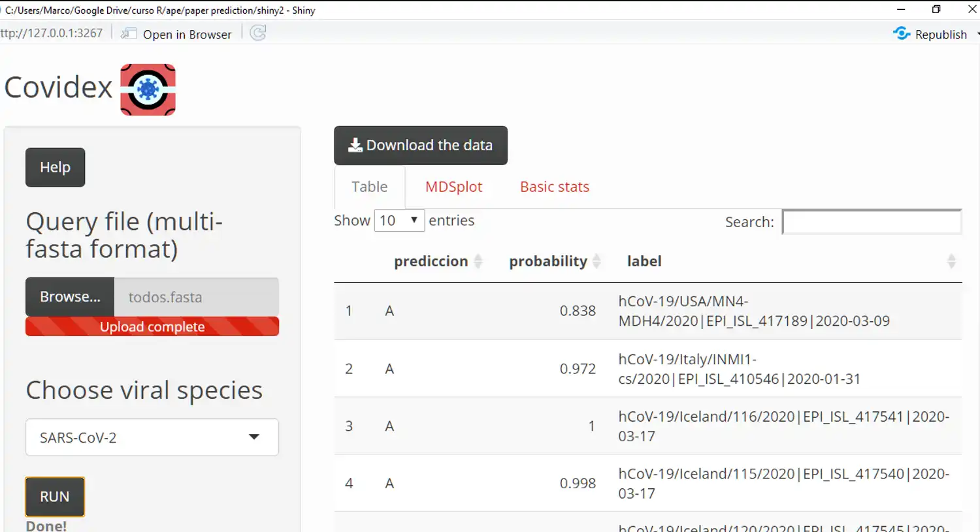Sort table by label column arrows
The height and width of the screenshot is (532, 980).
click(x=951, y=261)
